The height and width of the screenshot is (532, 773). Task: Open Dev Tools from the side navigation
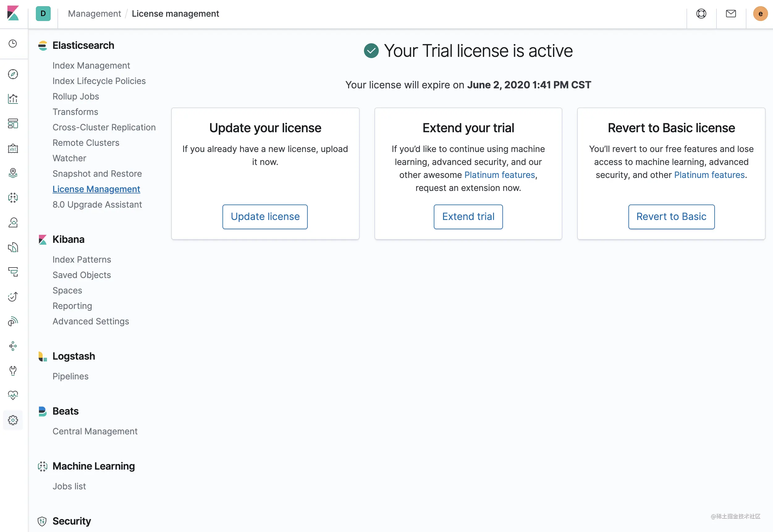click(13, 371)
